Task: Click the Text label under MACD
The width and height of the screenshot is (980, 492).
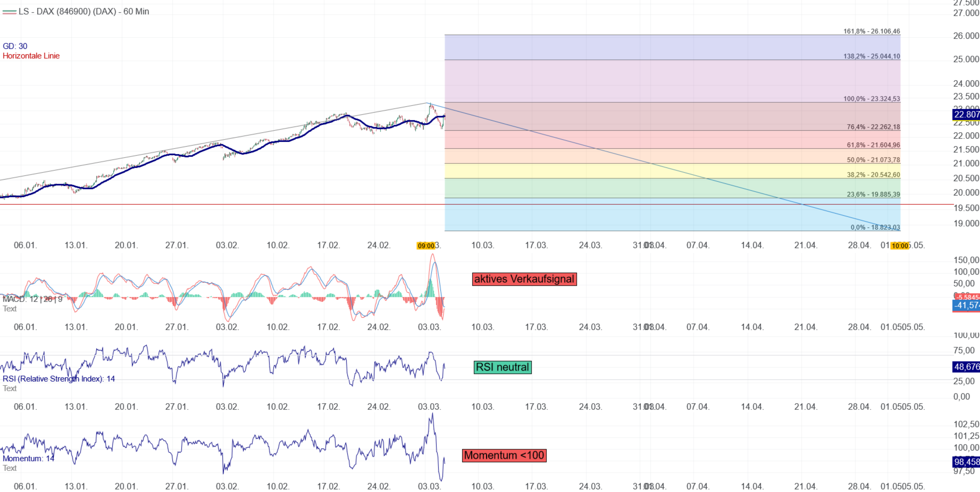Action: [x=10, y=309]
